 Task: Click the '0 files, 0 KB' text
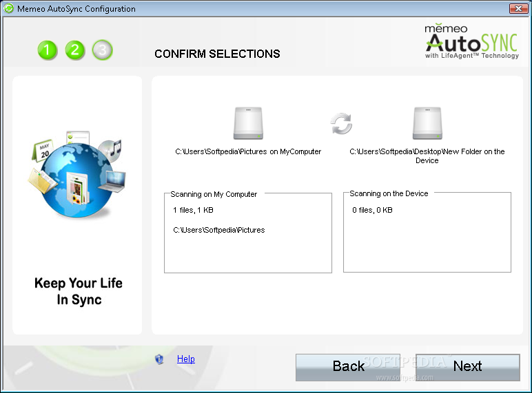click(372, 210)
